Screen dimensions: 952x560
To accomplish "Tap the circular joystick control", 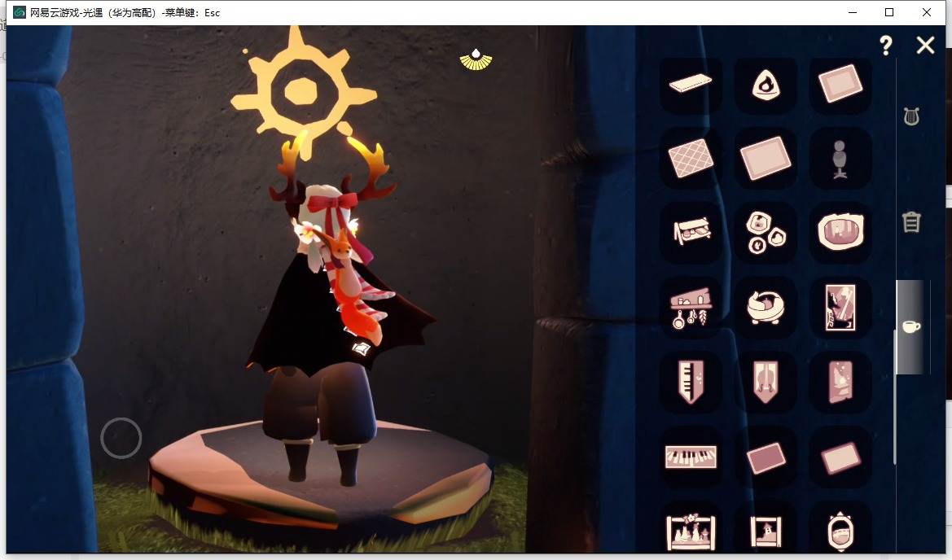I will (121, 438).
